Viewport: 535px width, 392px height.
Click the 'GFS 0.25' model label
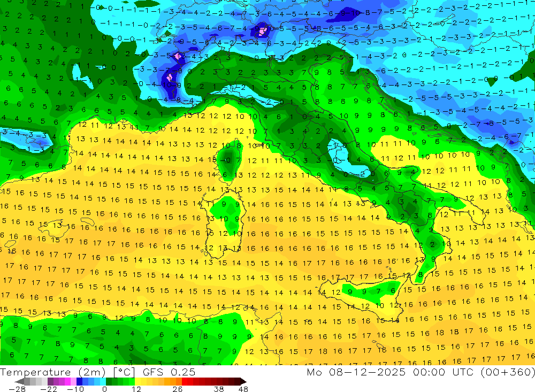(x=169, y=372)
